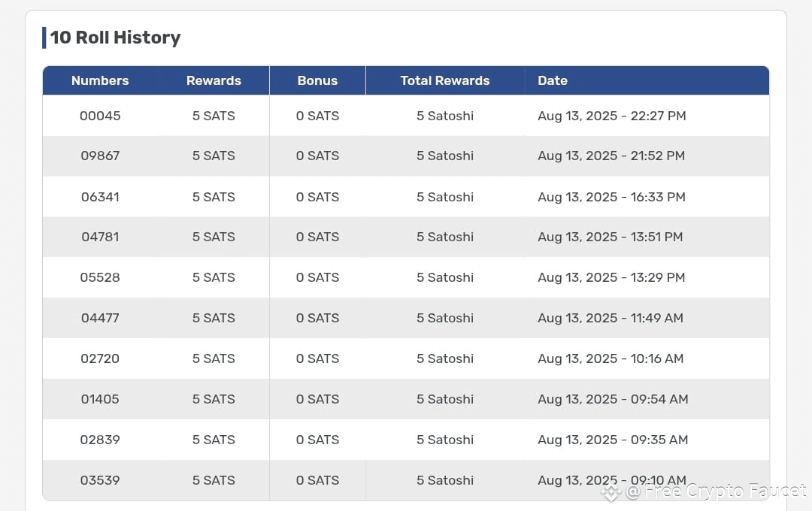Click roll number 01405 cell
Screen dimensions: 812x511
(x=100, y=398)
